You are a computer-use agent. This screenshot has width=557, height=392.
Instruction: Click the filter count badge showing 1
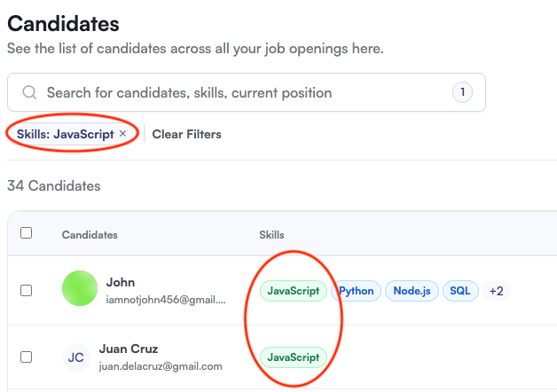(462, 92)
